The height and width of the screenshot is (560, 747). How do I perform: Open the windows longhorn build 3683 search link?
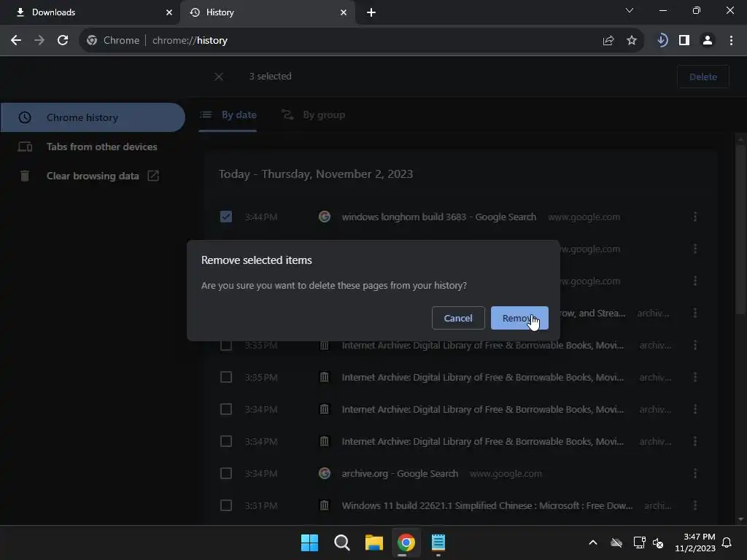(438, 217)
